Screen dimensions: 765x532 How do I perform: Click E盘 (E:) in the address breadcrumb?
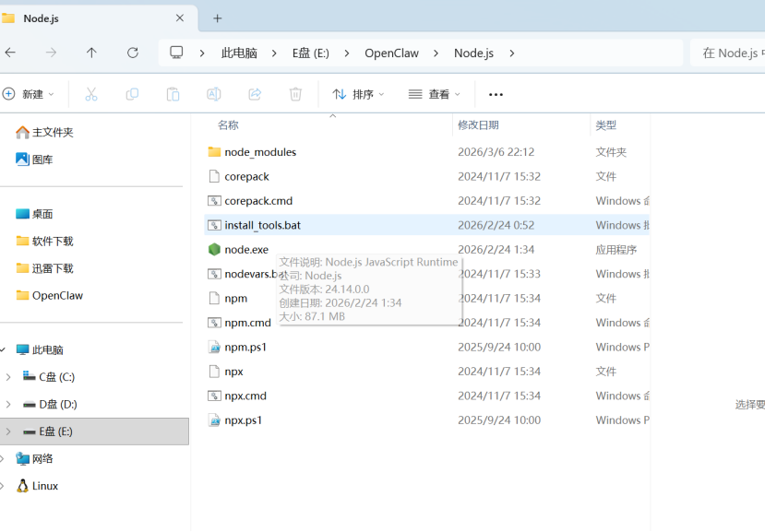point(311,53)
